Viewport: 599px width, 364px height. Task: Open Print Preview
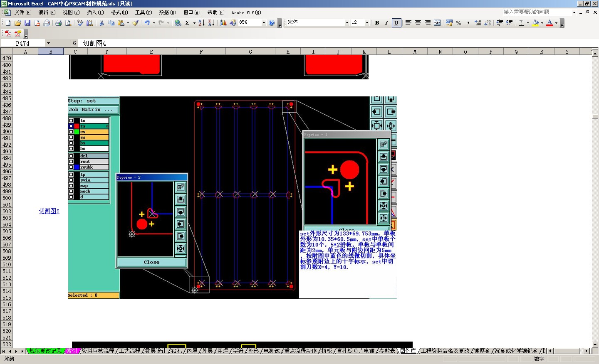coord(68,23)
